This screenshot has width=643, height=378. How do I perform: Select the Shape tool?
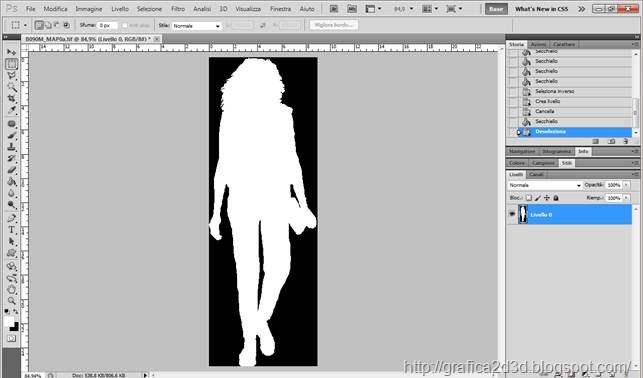click(11, 253)
